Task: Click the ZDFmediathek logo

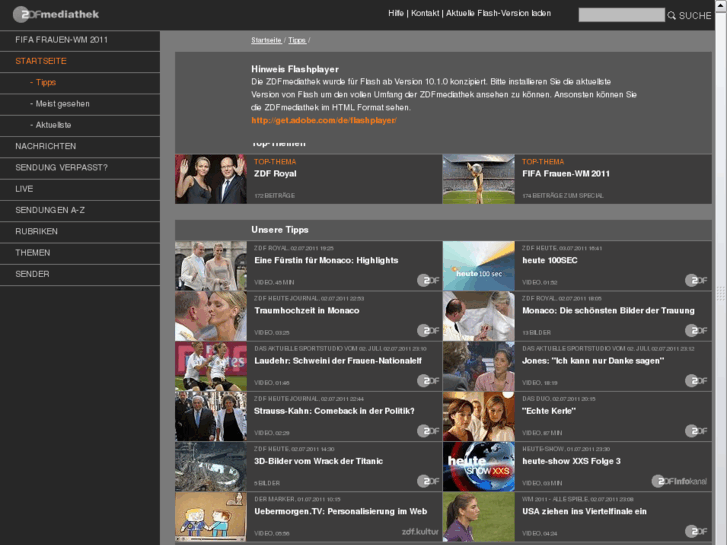Action: point(56,14)
